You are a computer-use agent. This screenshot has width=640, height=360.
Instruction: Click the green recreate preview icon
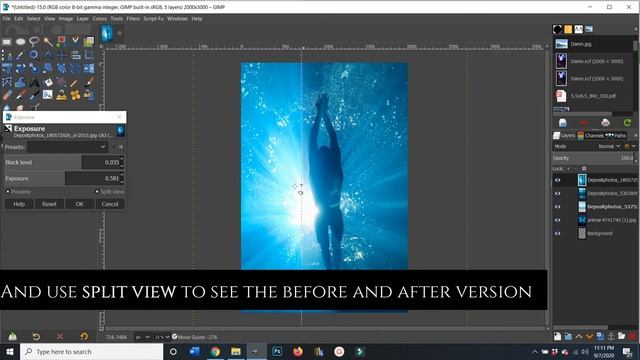pyautogui.click(x=627, y=122)
